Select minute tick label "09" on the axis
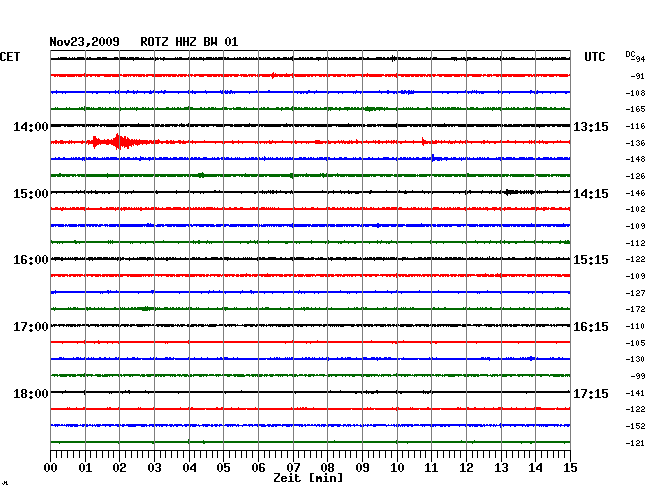The width and height of the screenshot is (650, 494). coord(362,468)
